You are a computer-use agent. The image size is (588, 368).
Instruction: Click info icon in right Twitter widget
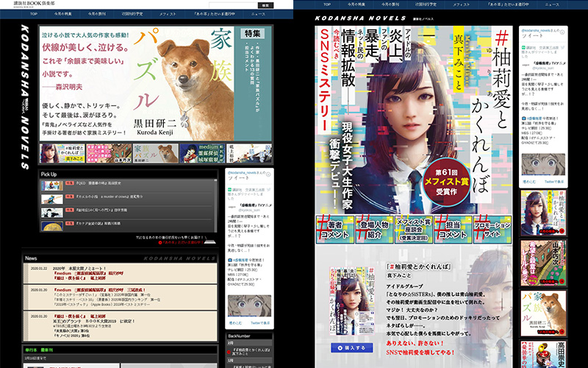click(562, 32)
